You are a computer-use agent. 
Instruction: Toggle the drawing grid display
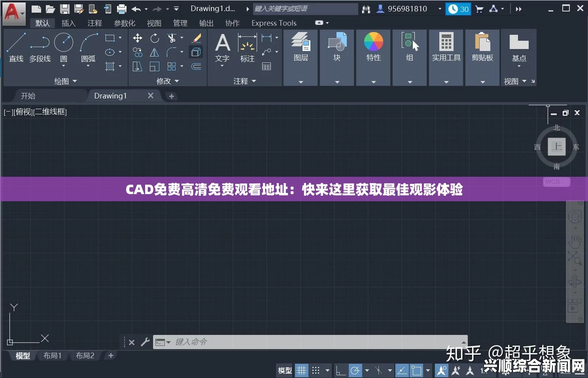point(302,370)
